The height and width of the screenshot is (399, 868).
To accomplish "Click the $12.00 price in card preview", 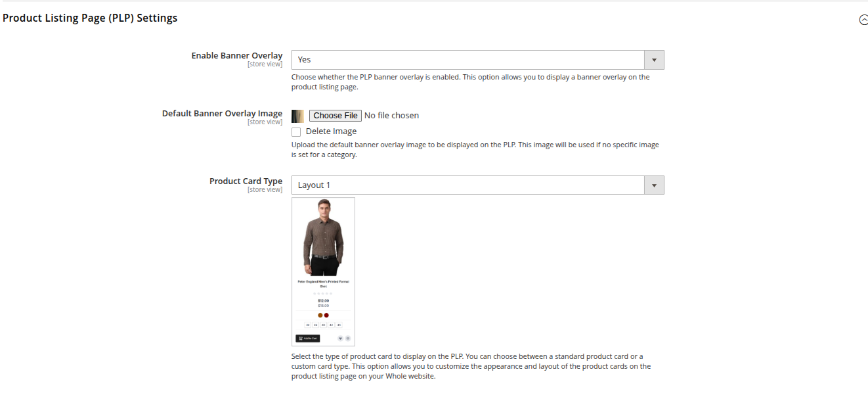I will point(323,300).
